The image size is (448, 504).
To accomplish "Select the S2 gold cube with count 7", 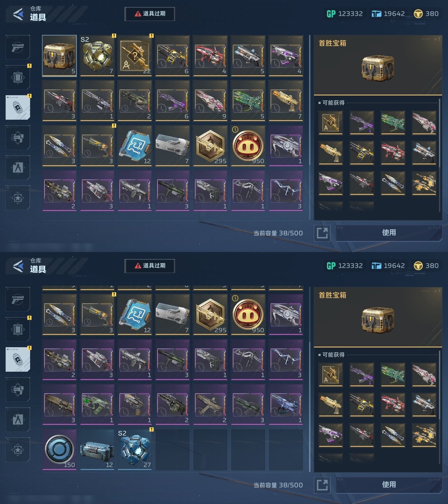I will (97, 56).
